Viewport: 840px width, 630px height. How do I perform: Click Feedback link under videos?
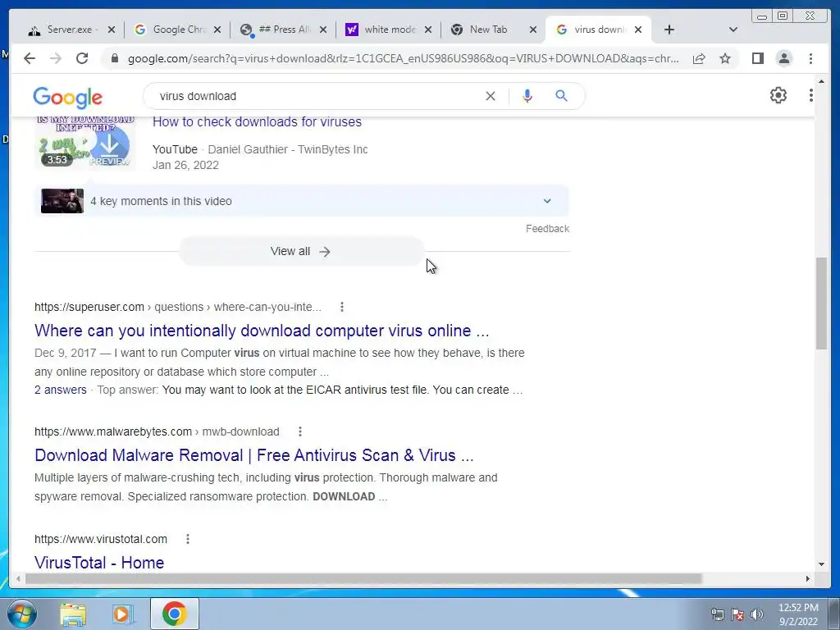pos(547,229)
